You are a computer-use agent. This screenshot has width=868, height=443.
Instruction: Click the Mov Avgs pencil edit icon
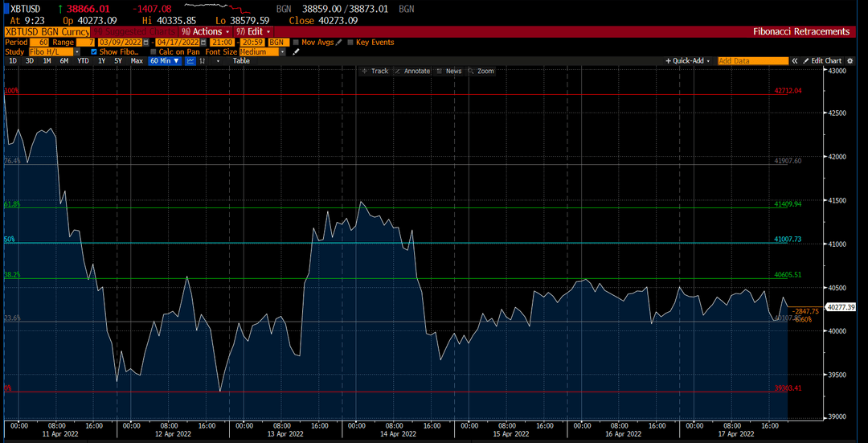point(339,42)
